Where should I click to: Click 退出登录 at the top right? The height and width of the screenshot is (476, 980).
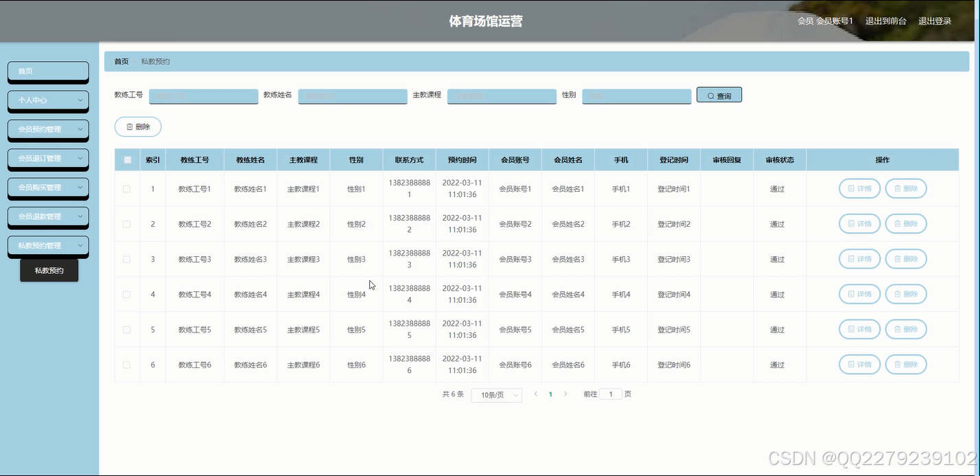pos(935,21)
